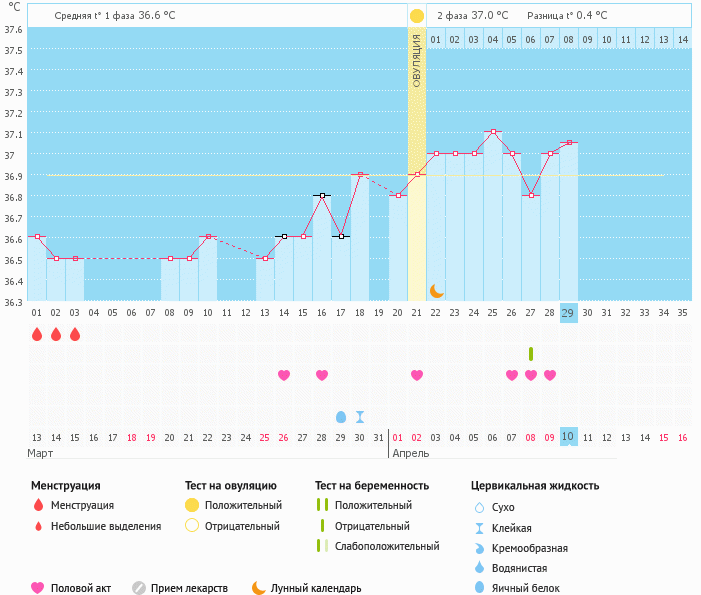This screenshot has height=595, width=701.
Task: Click the temperature point on cycle day 25
Action: (x=493, y=132)
